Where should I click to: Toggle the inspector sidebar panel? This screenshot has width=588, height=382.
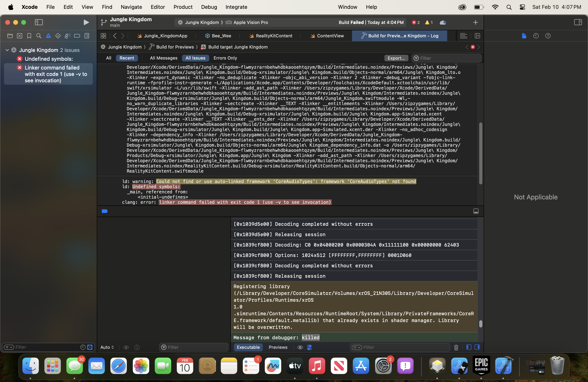[x=578, y=22]
